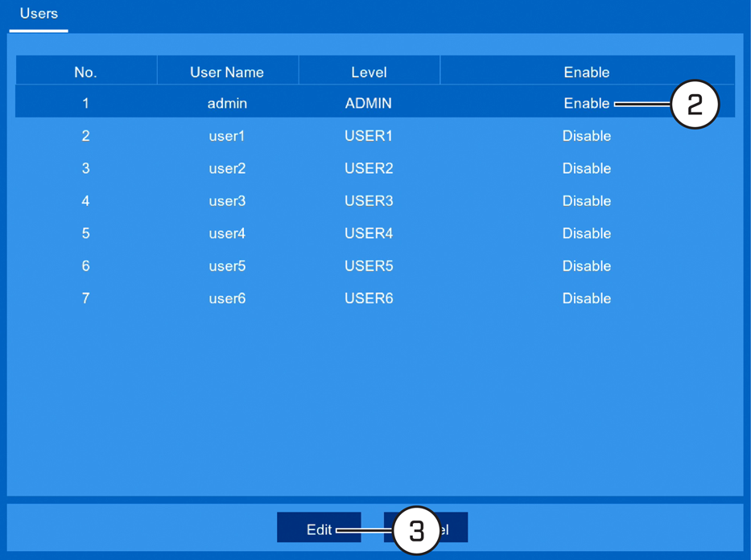Image resolution: width=751 pixels, height=560 pixels.
Task: Click the ADMIN level cell
Action: (x=369, y=103)
